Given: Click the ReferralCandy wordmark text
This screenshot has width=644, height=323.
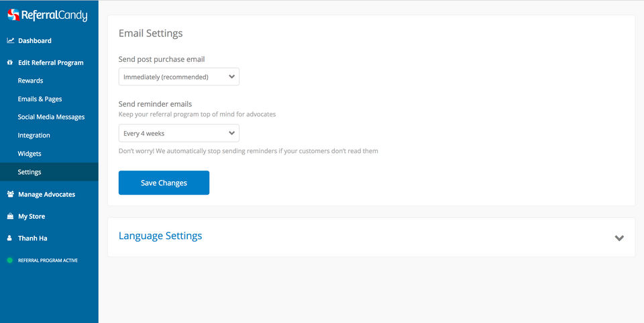Looking at the screenshot, I should click(55, 15).
